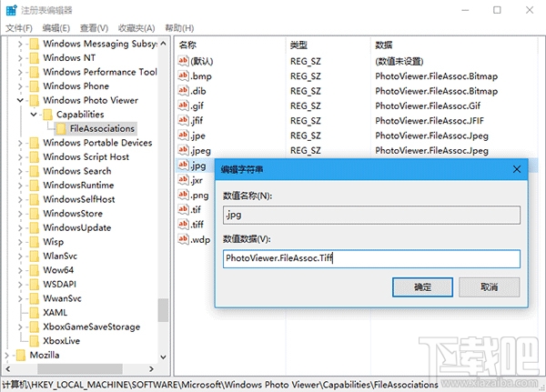Viewport: 546px width, 392px height.
Task: Click the string value icon for .png
Action: pyautogui.click(x=183, y=195)
